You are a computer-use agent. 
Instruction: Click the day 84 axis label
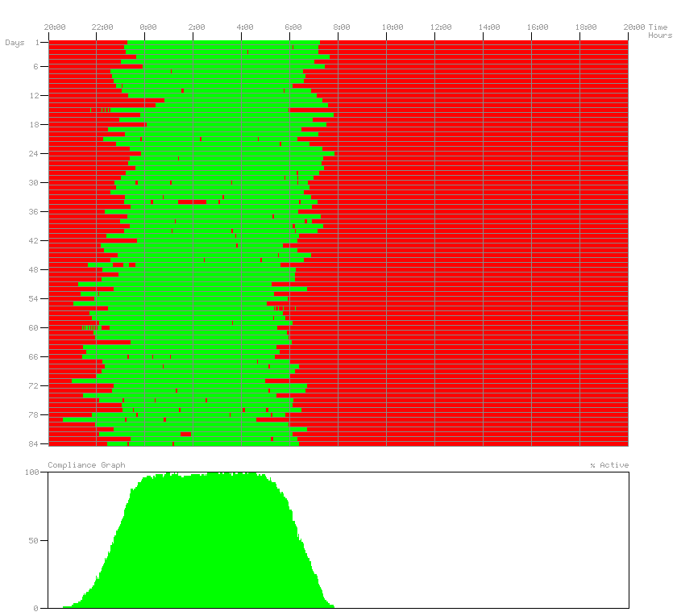[34, 443]
